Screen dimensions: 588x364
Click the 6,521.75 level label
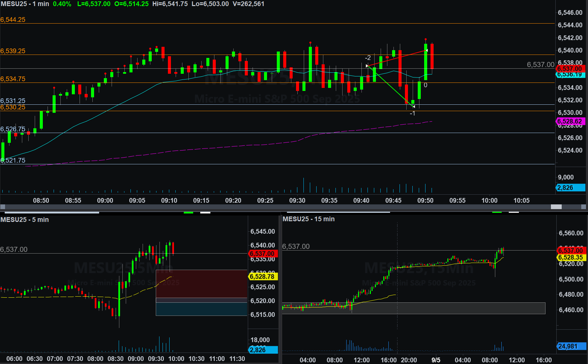click(x=13, y=160)
